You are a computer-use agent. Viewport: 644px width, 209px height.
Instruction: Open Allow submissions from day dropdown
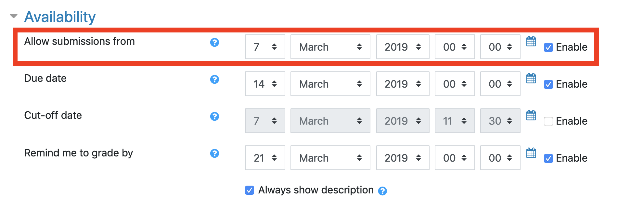pos(265,47)
